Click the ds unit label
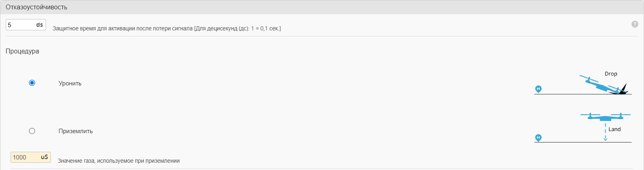The width and height of the screenshot is (644, 170). coord(40,25)
